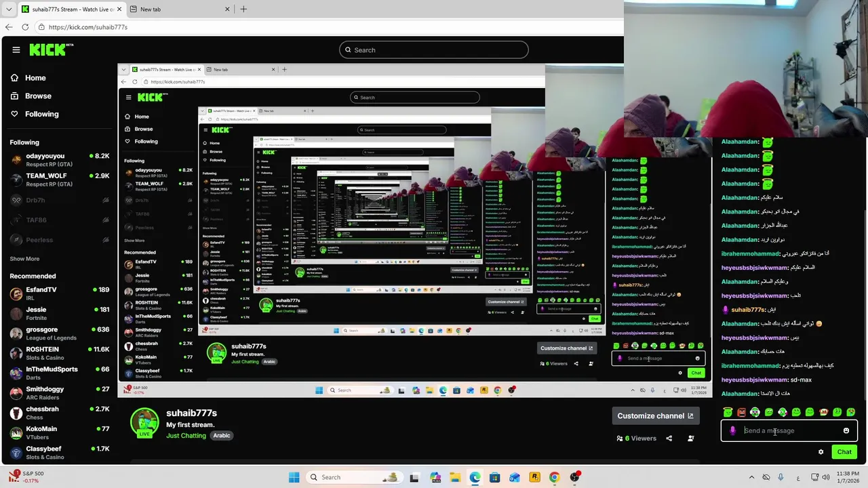Open the Following sidebar item
The width and height of the screenshot is (868, 488).
[34, 114]
